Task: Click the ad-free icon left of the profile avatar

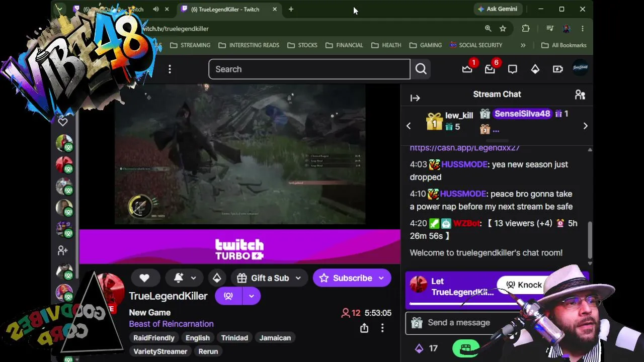Action: (557, 69)
